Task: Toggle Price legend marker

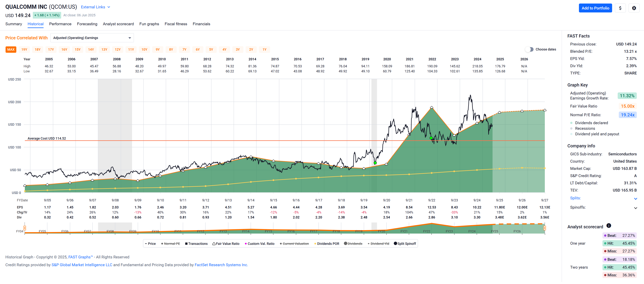Action: [146, 244]
